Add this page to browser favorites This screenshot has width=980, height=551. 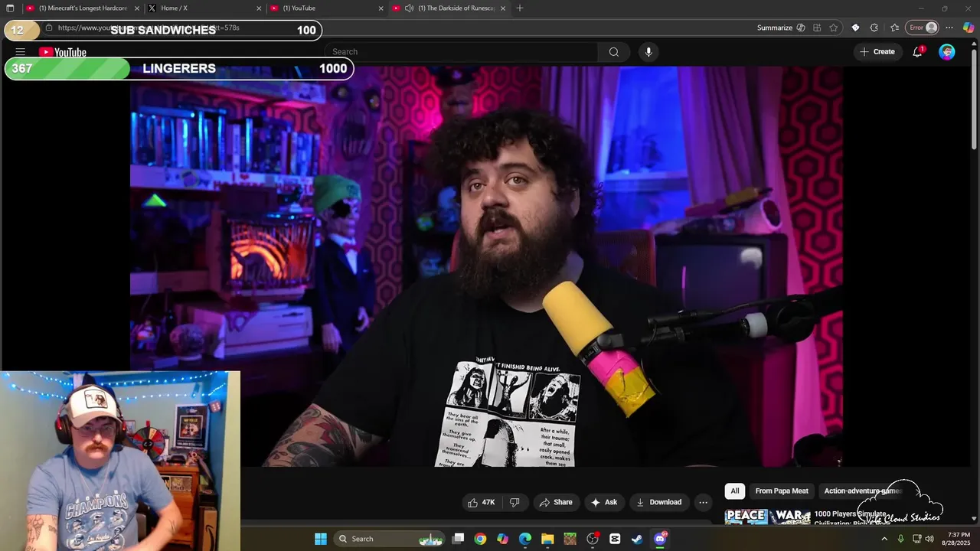[x=834, y=28]
